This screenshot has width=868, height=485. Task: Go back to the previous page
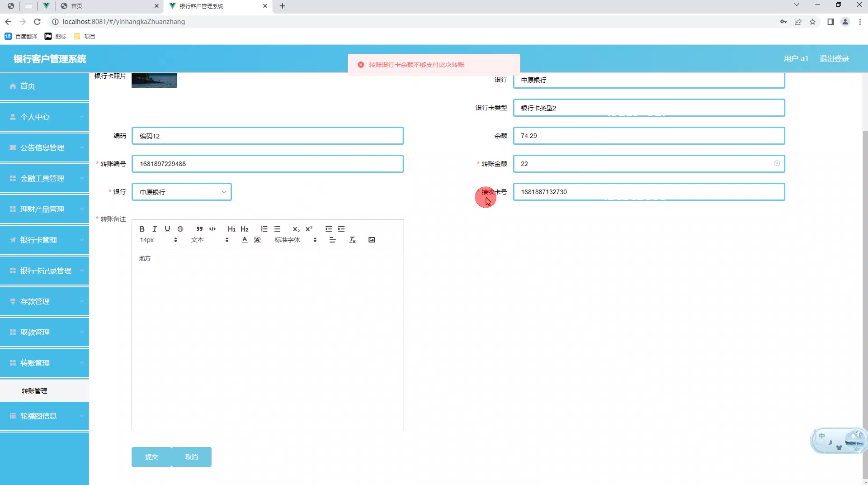click(x=8, y=22)
